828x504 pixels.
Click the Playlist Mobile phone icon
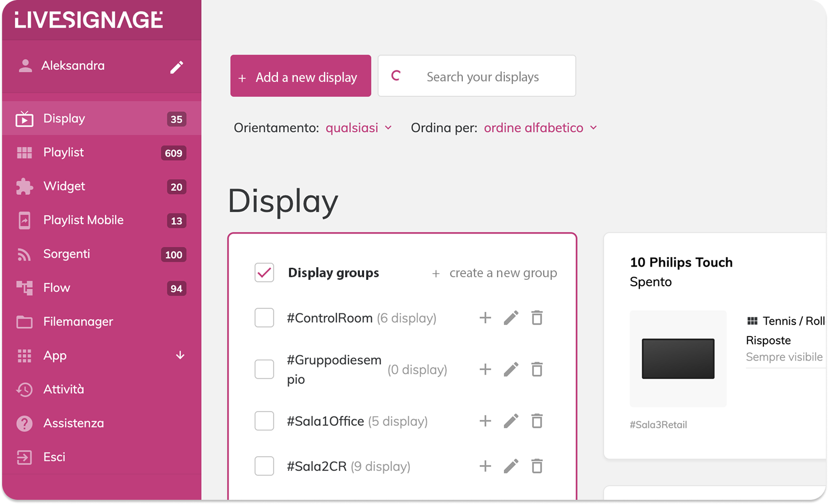[24, 220]
